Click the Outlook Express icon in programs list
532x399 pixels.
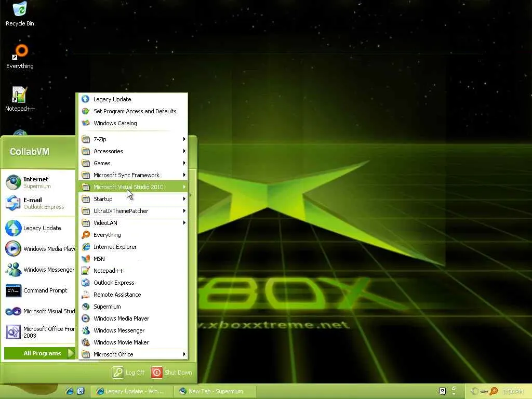pyautogui.click(x=86, y=282)
